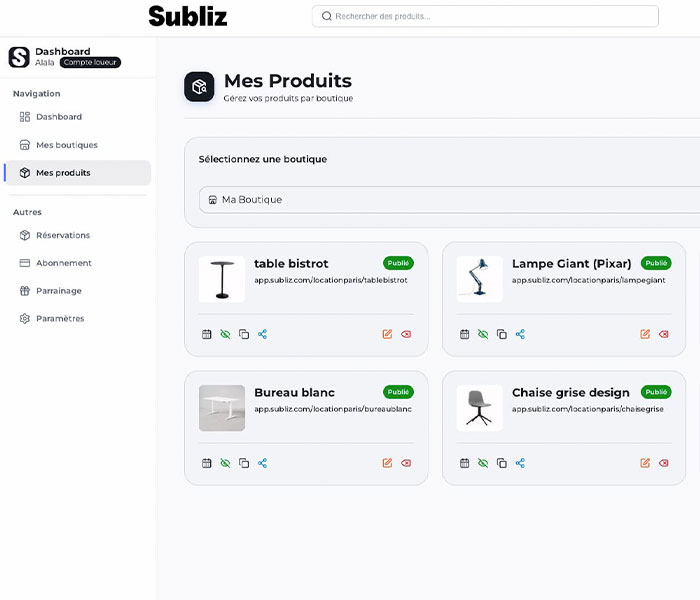Edit the Bureau blanc product
The image size is (700, 600).
click(387, 463)
